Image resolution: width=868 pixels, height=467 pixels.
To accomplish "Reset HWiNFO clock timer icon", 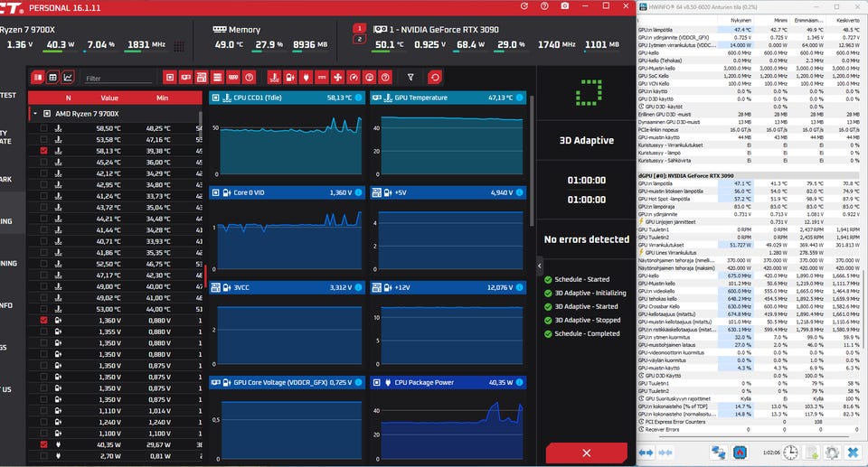I will 790,453.
